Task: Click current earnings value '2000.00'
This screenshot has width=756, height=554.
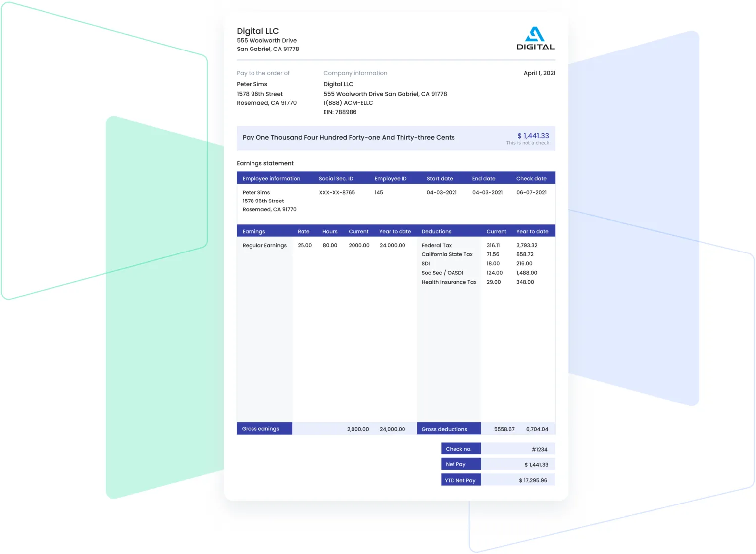Action: click(x=359, y=246)
